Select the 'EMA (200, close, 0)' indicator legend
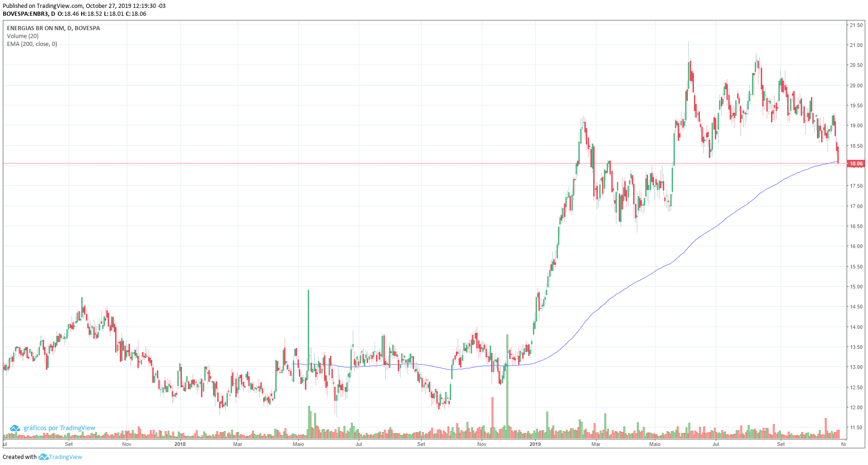The image size is (868, 465). (32, 44)
